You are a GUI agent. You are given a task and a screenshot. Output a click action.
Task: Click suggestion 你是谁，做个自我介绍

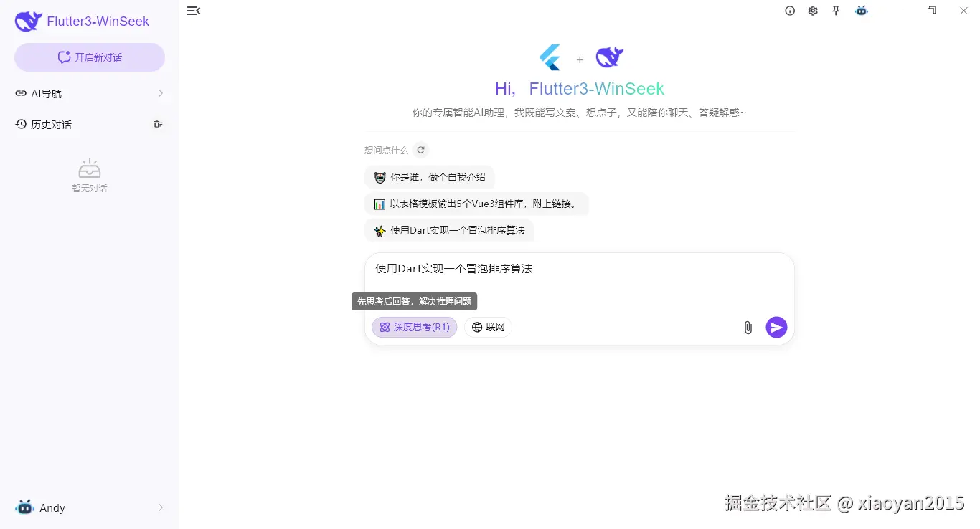tap(429, 177)
